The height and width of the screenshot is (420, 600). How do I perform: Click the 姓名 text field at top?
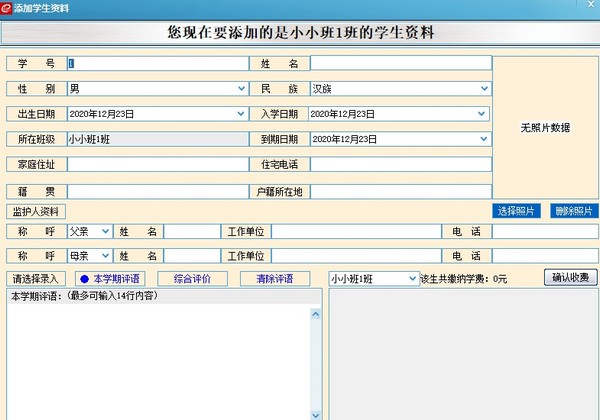coord(400,63)
